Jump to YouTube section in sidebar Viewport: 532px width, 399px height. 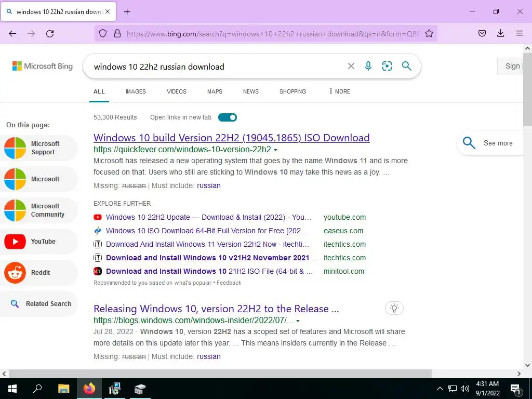[x=39, y=242]
